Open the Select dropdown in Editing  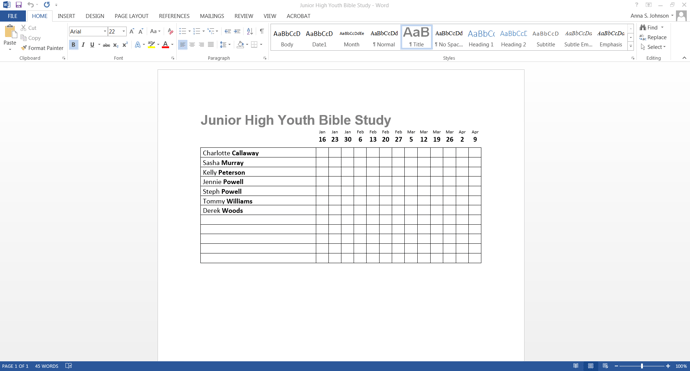(x=653, y=47)
